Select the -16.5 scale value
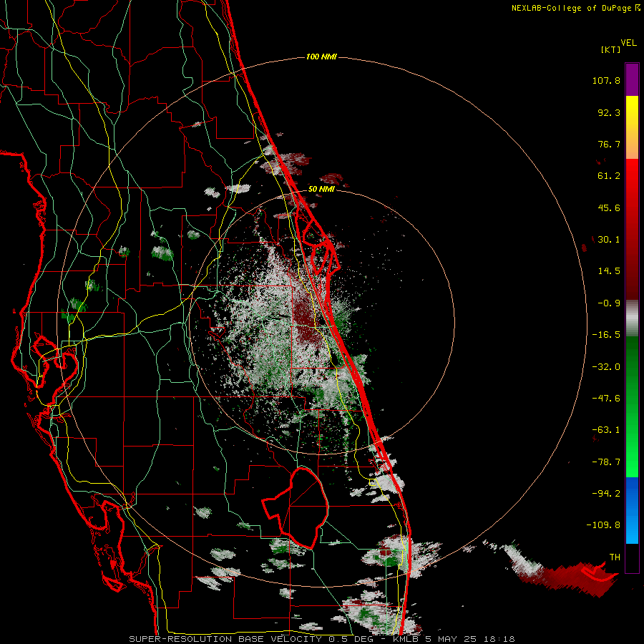The width and height of the screenshot is (644, 644). click(x=606, y=335)
